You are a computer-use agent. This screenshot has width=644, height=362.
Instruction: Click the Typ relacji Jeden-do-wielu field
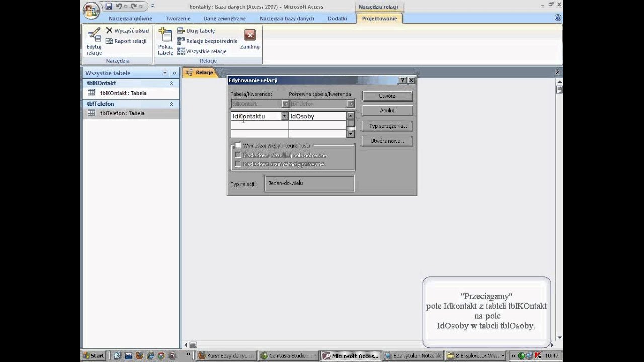309,184
